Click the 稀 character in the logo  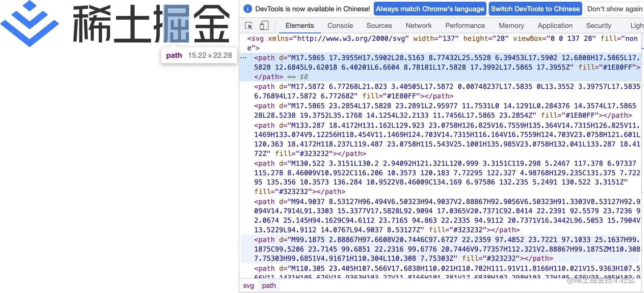(91, 24)
